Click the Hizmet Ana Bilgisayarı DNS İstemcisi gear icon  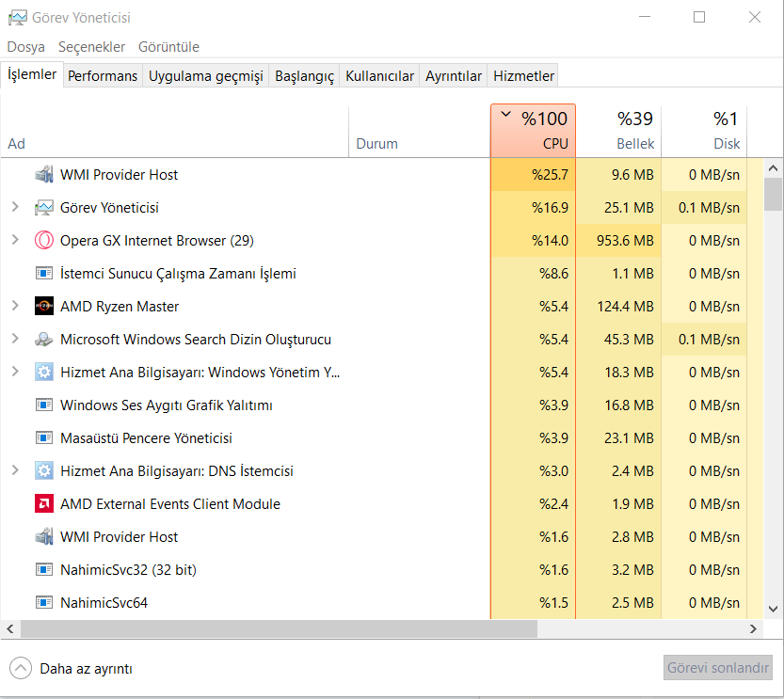(x=43, y=471)
